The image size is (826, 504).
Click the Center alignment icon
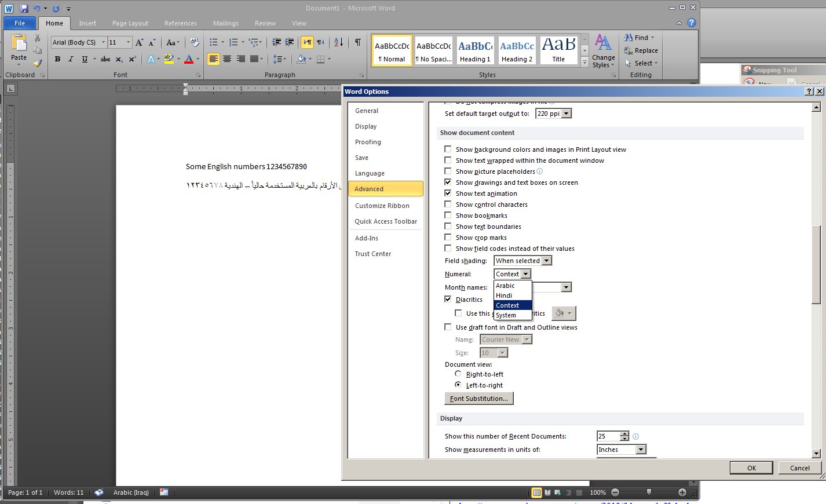(227, 59)
